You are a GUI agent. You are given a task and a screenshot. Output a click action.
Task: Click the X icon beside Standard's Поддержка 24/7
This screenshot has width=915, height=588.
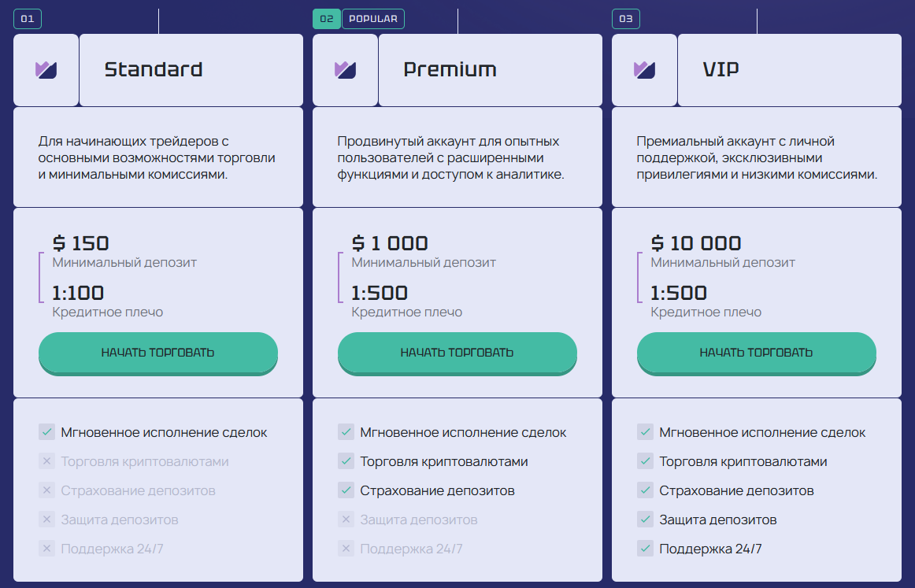pyautogui.click(x=47, y=549)
